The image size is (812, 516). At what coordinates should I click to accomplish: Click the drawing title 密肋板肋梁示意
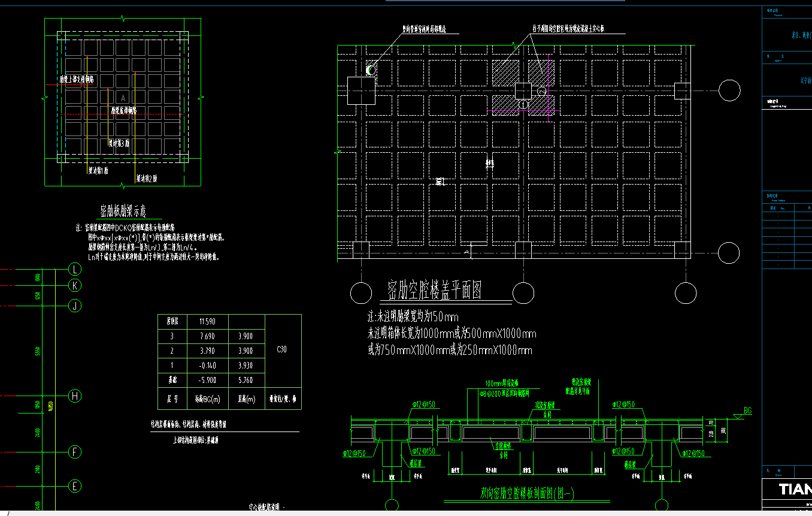coord(123,210)
